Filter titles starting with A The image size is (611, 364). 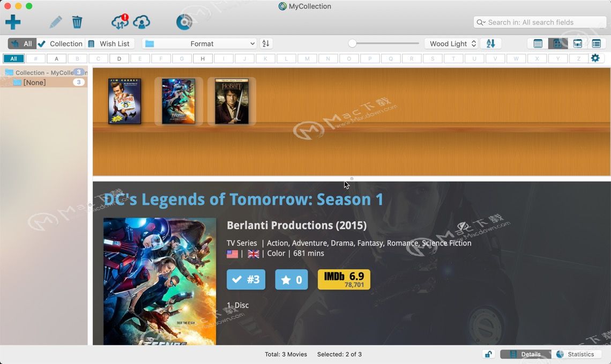pos(56,58)
